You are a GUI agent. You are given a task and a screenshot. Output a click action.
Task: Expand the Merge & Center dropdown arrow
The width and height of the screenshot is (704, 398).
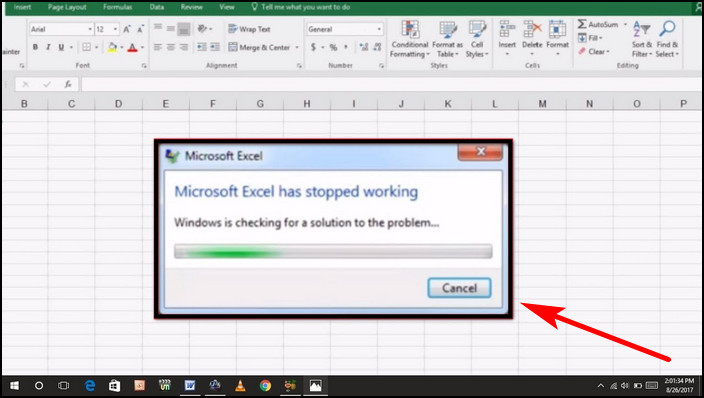pos(297,47)
